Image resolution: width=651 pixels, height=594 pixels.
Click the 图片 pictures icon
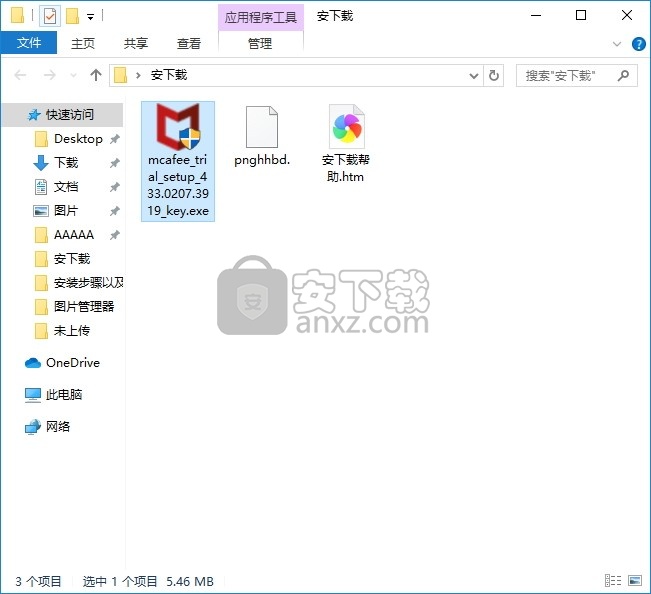[41, 211]
